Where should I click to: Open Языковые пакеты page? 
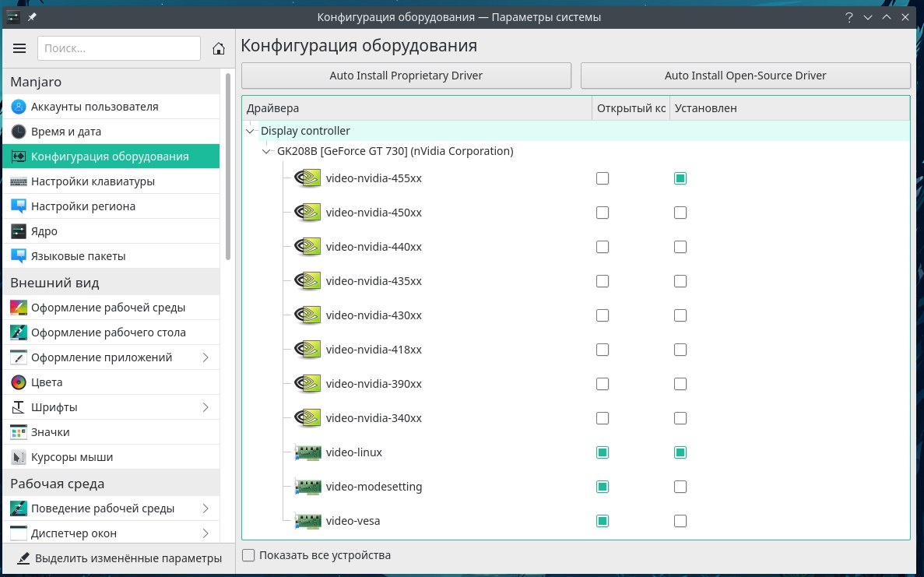[x=111, y=255]
